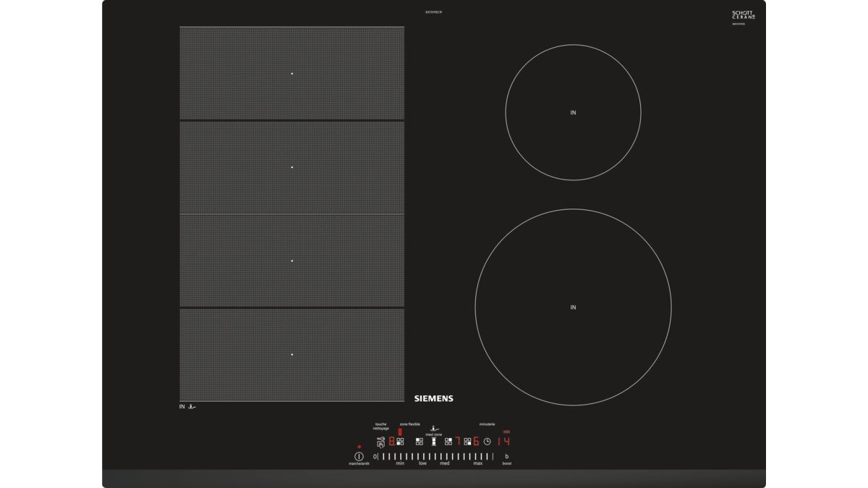The height and width of the screenshot is (488, 868).
Task: Click the SIEMENS brand logo
Action: pyautogui.click(x=433, y=398)
